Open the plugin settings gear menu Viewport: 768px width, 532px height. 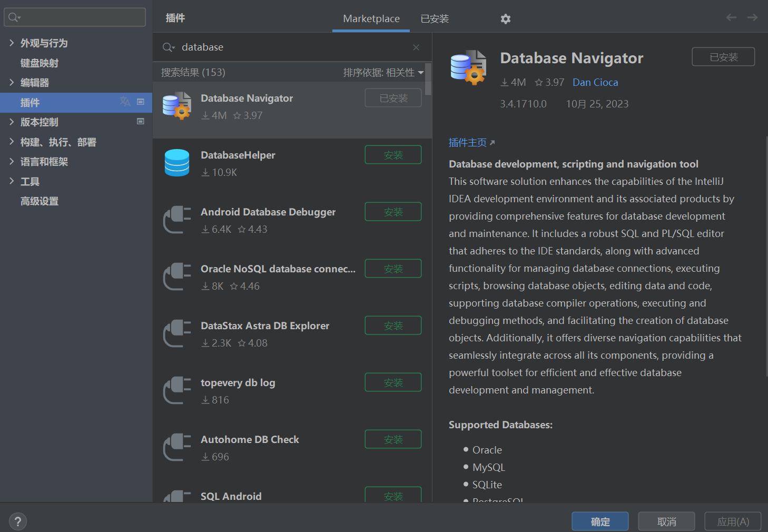coord(506,19)
